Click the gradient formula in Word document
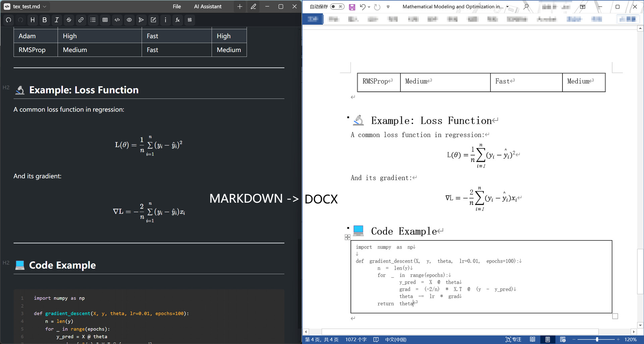644x344 pixels. [x=481, y=199]
